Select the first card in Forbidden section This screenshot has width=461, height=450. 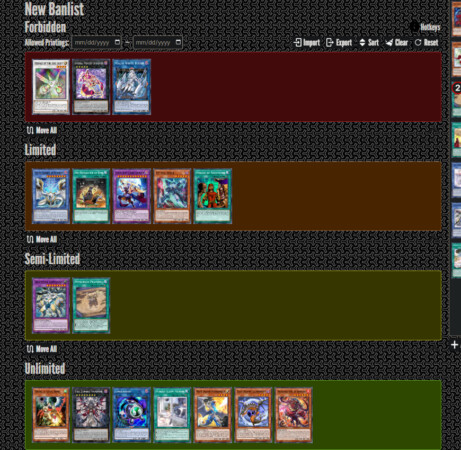pyautogui.click(x=51, y=87)
